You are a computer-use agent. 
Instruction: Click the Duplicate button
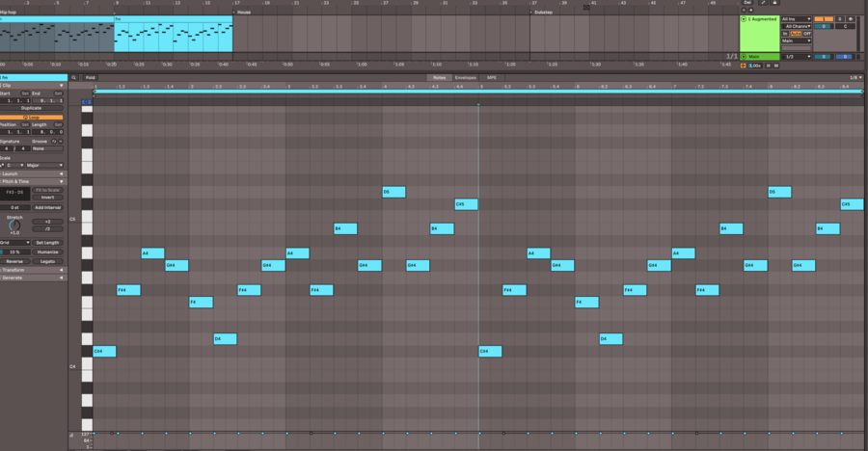[32, 109]
